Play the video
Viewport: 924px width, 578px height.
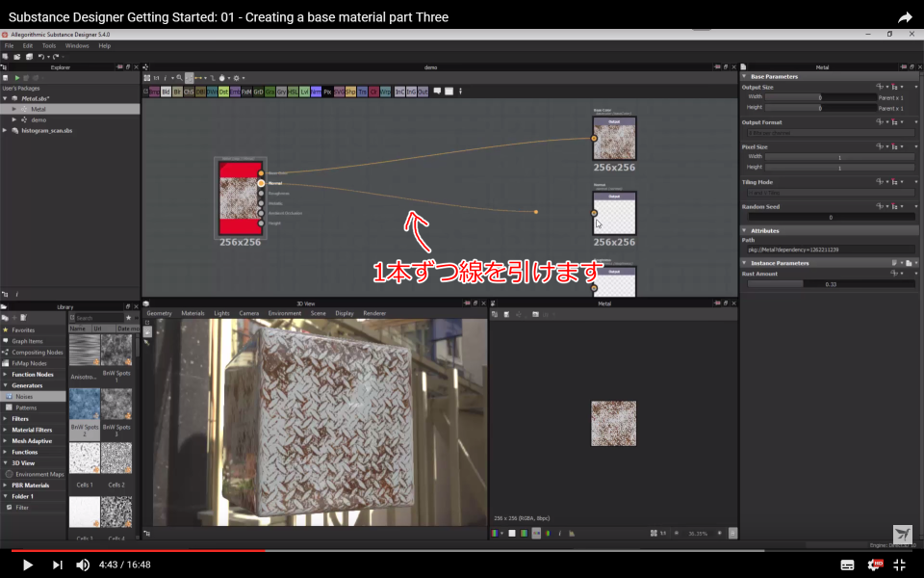27,565
